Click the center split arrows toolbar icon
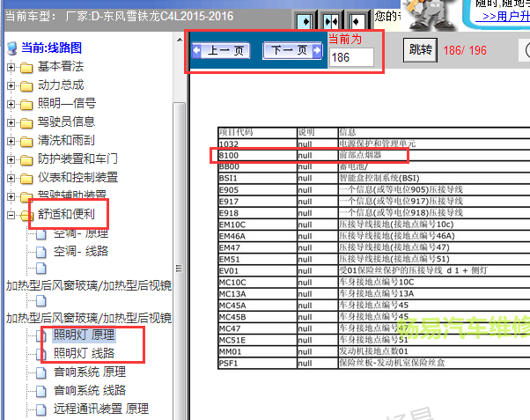This screenshot has width=530, height=420. coord(331,22)
